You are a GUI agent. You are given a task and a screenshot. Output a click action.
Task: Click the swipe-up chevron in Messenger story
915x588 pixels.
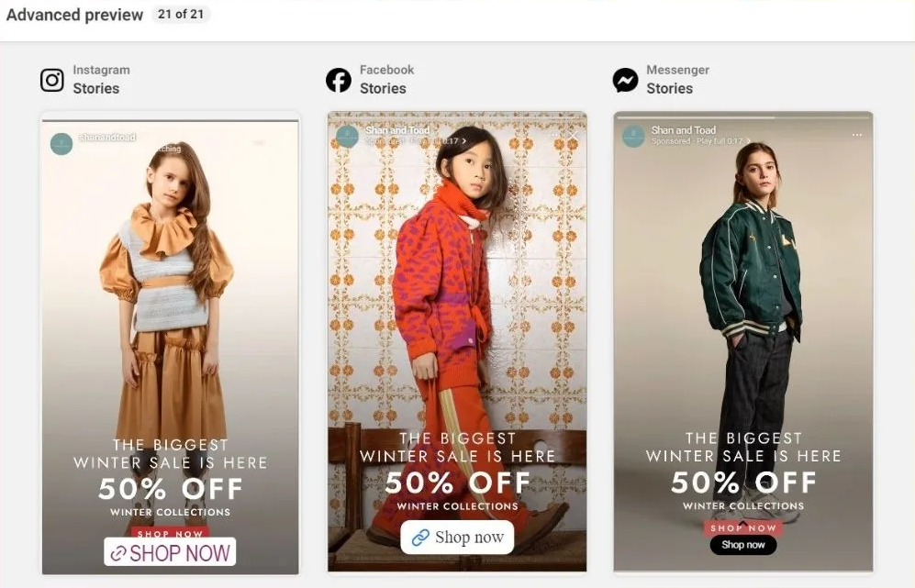click(743, 524)
